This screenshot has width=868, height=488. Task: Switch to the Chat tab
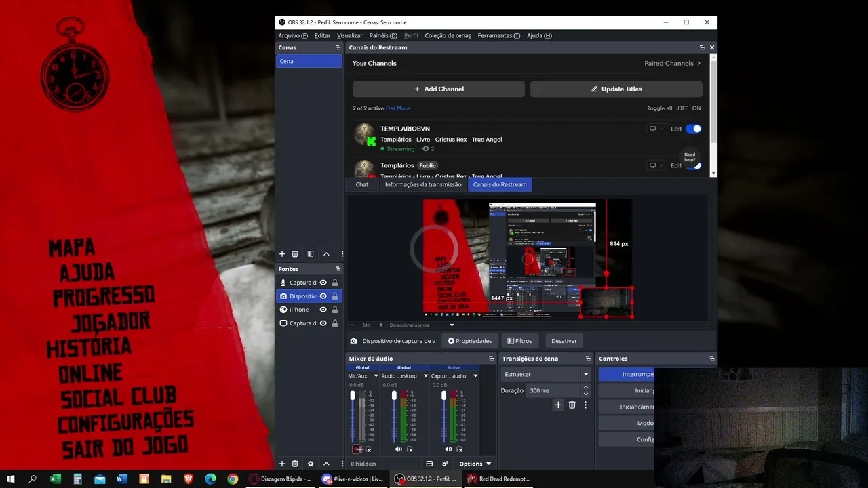tap(362, 184)
